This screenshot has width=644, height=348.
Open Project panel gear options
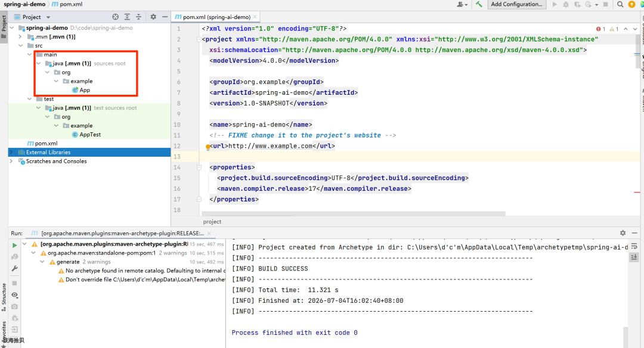(153, 17)
